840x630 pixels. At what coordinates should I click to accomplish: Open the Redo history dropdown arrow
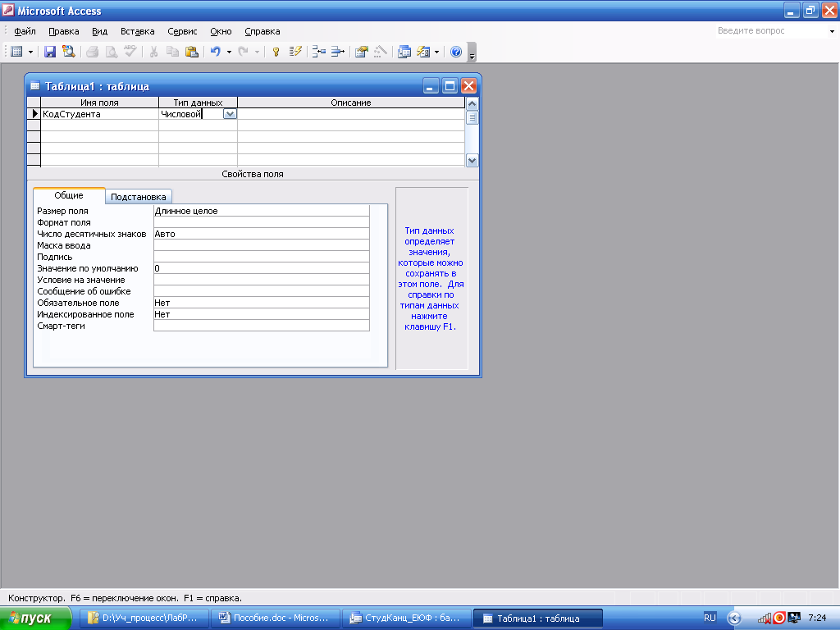pos(257,52)
